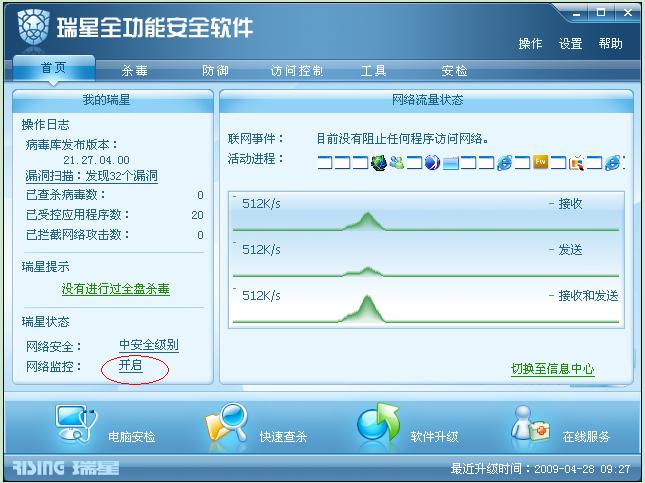The width and height of the screenshot is (645, 483).
Task: Select the Fireworks Fw process icon
Action: coord(540,162)
